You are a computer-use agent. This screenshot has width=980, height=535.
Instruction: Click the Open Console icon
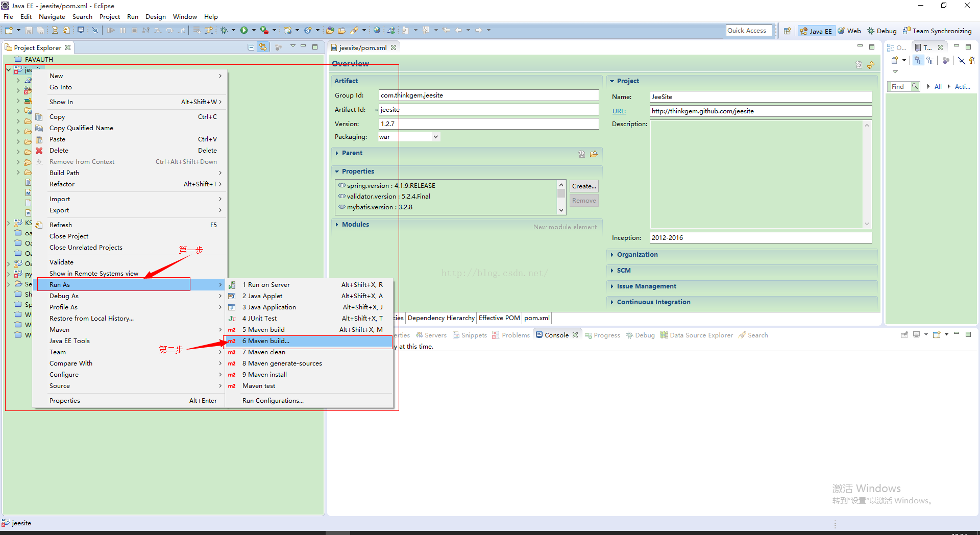point(937,335)
